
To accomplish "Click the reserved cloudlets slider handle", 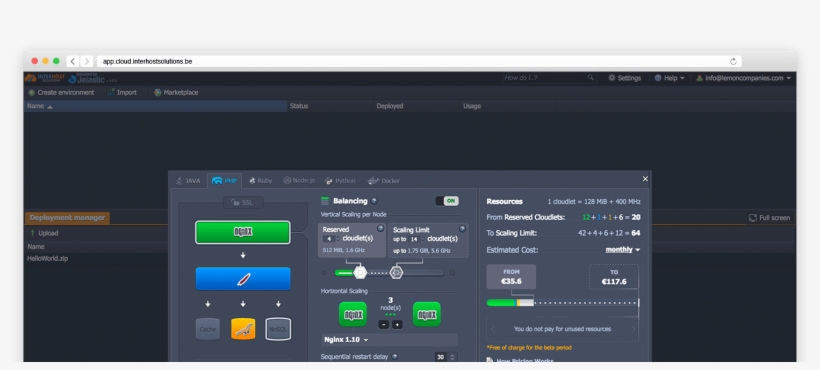I will 360,272.
